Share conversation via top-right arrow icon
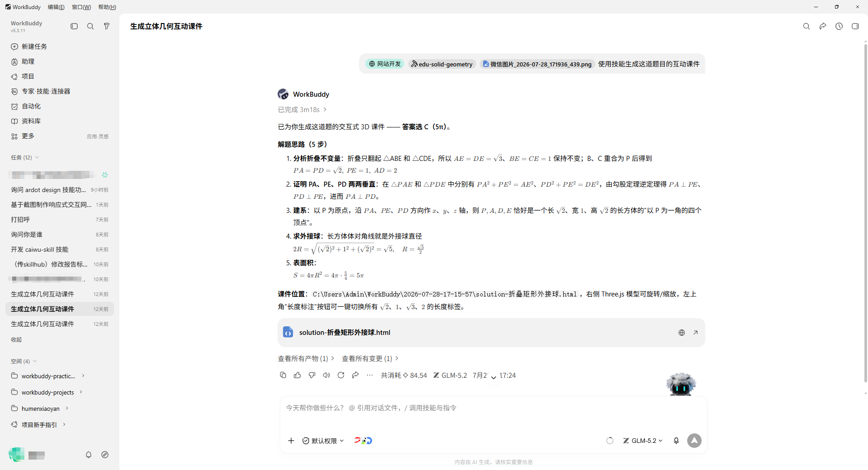 (x=823, y=26)
